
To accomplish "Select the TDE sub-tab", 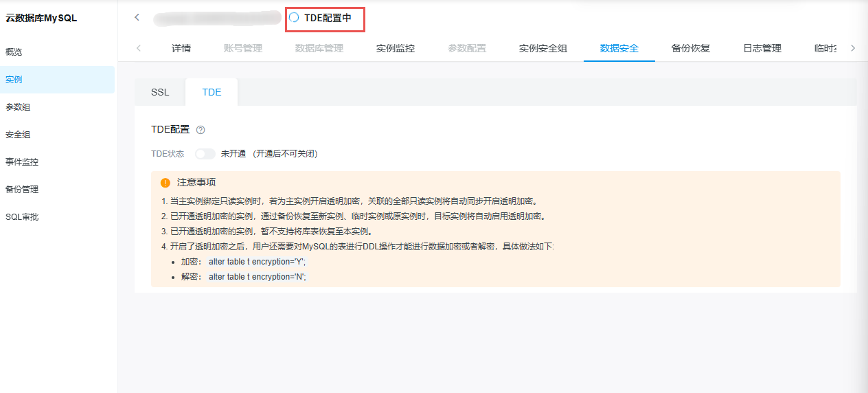I will click(212, 92).
